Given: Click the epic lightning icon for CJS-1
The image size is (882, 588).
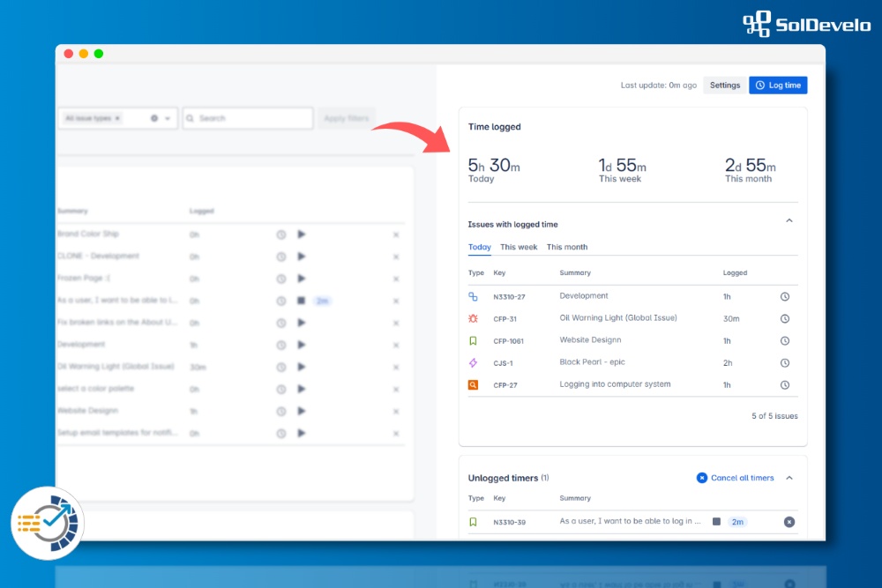Looking at the screenshot, I should 474,363.
